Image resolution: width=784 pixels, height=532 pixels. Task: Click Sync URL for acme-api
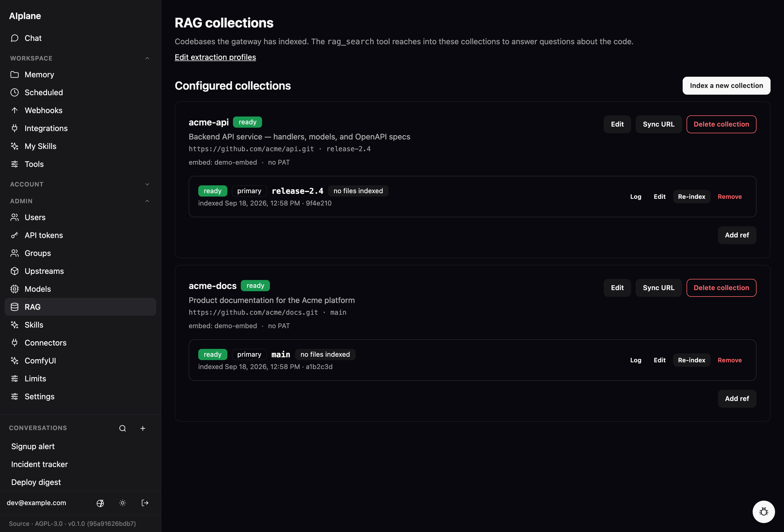pos(659,124)
